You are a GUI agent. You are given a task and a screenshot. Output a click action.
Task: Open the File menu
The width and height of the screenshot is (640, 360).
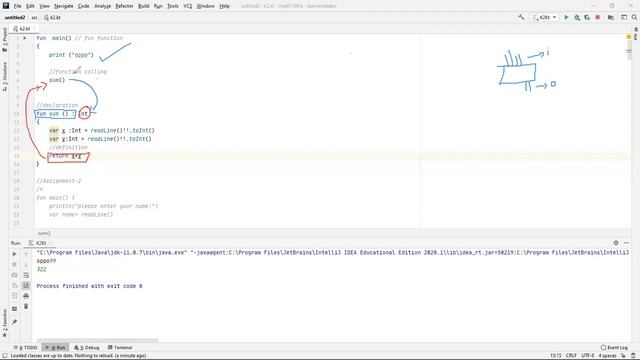(17, 6)
